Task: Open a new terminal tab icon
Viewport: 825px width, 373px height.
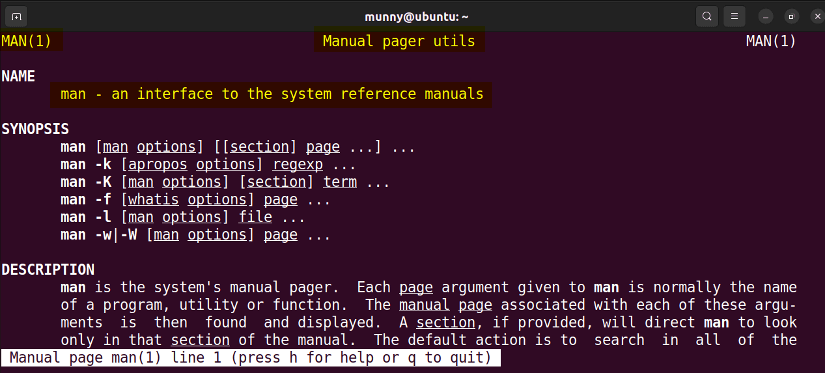Action: pos(16,17)
